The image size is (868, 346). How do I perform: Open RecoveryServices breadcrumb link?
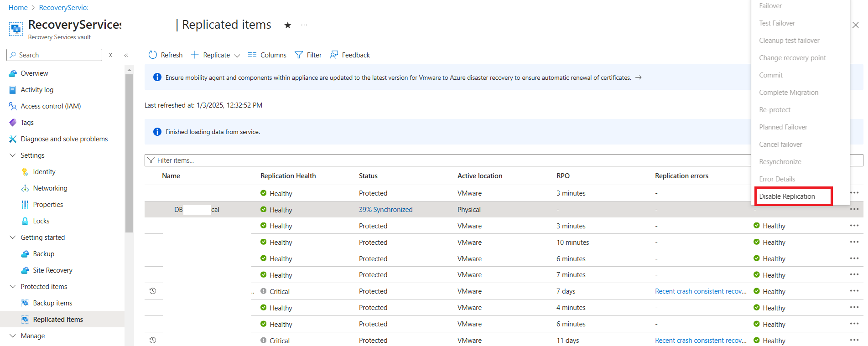pyautogui.click(x=63, y=8)
